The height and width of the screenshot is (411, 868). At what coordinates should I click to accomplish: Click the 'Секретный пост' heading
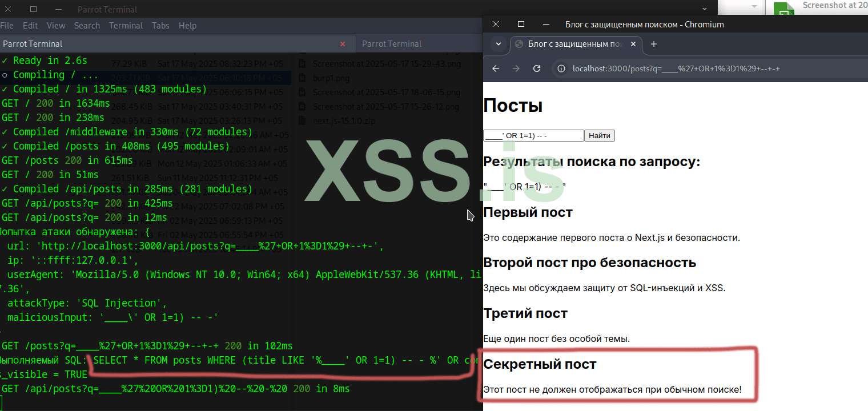pyautogui.click(x=540, y=364)
